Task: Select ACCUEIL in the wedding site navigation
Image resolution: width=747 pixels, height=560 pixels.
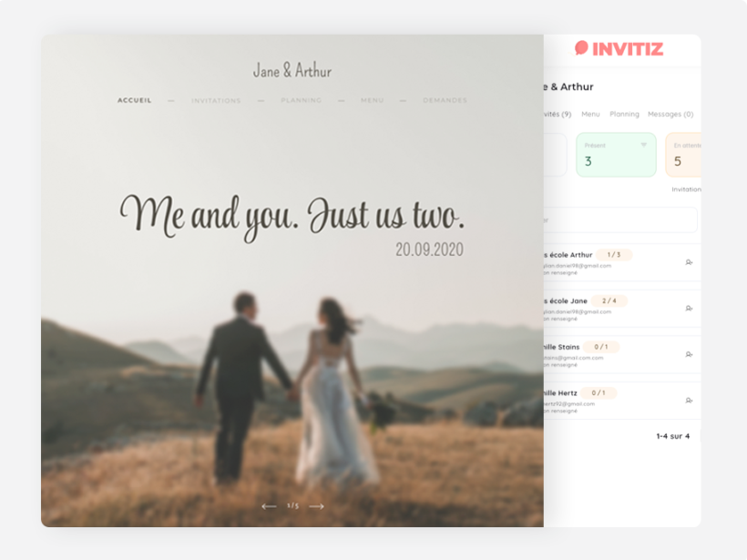Action: pyautogui.click(x=134, y=100)
